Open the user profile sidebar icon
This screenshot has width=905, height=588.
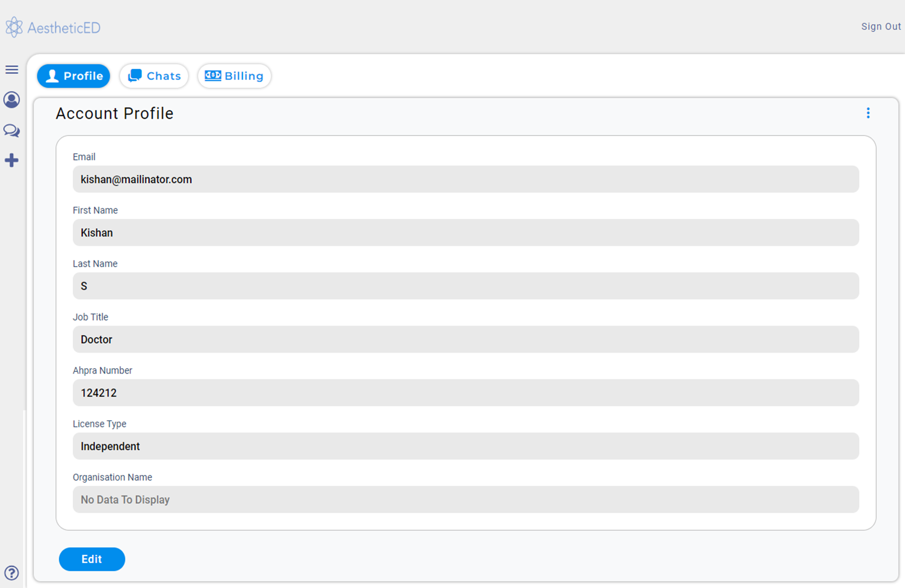[12, 100]
